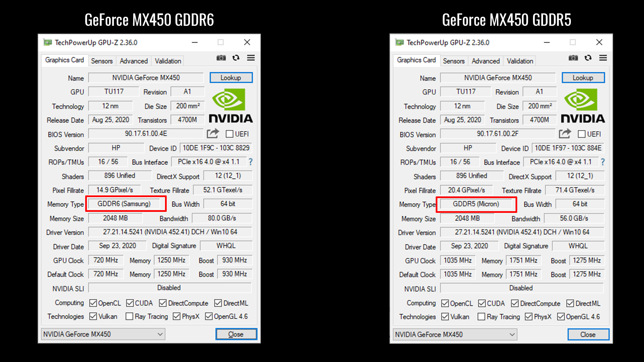The height and width of the screenshot is (362, 644).
Task: Open hamburger menu in right GPU-Z window
Action: [603, 58]
